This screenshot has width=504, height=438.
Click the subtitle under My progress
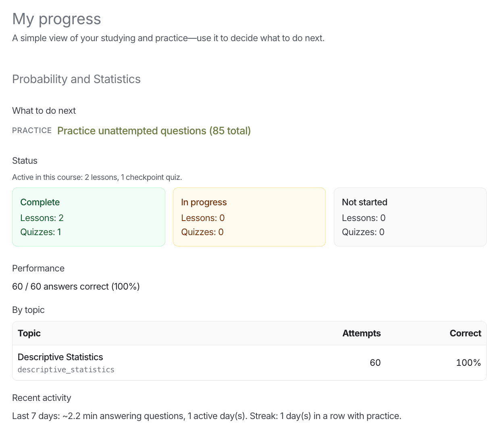click(x=168, y=38)
